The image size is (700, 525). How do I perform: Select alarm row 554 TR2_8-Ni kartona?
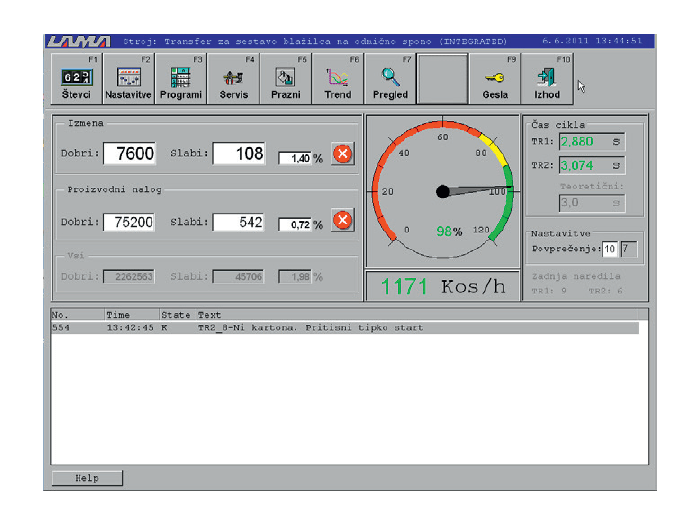[x=345, y=328]
